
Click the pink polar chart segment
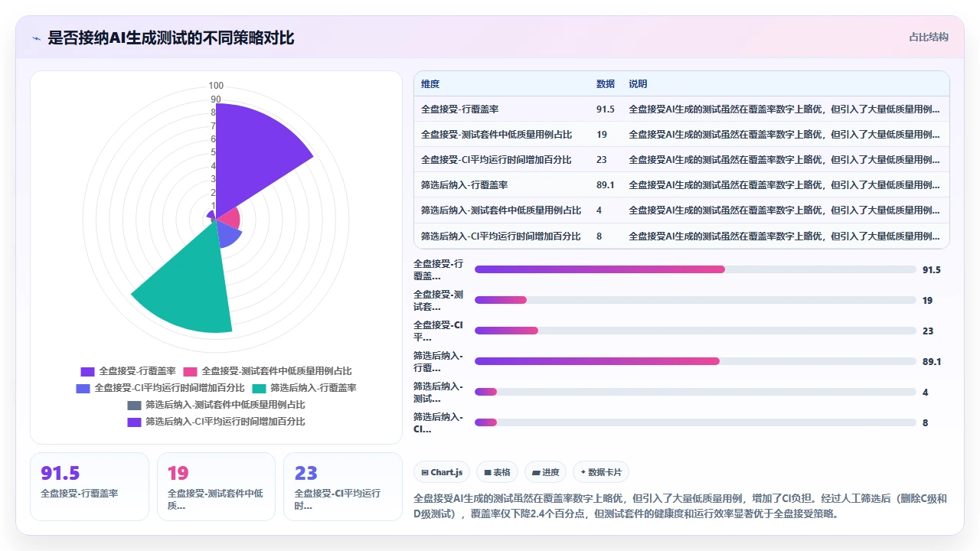230,217
